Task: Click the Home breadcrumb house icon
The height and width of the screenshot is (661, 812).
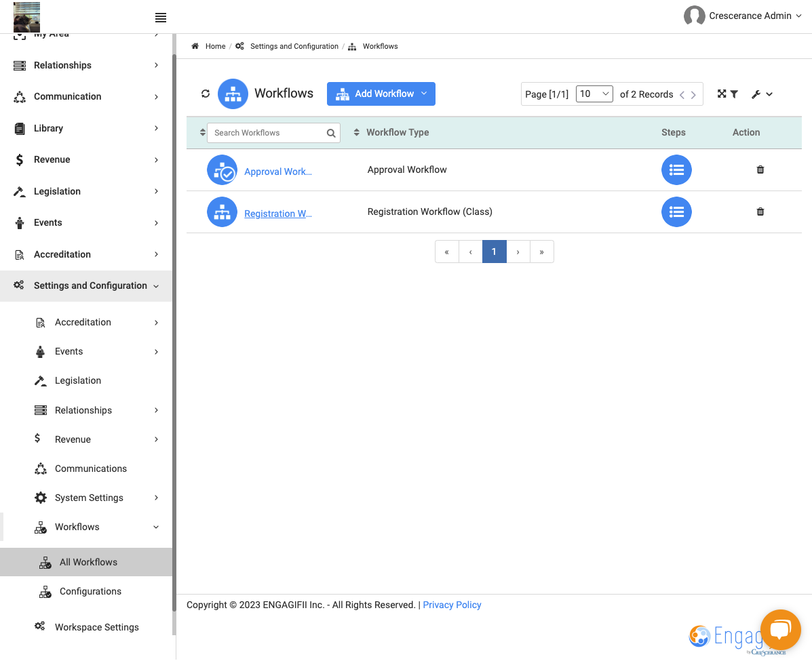Action: click(x=195, y=46)
